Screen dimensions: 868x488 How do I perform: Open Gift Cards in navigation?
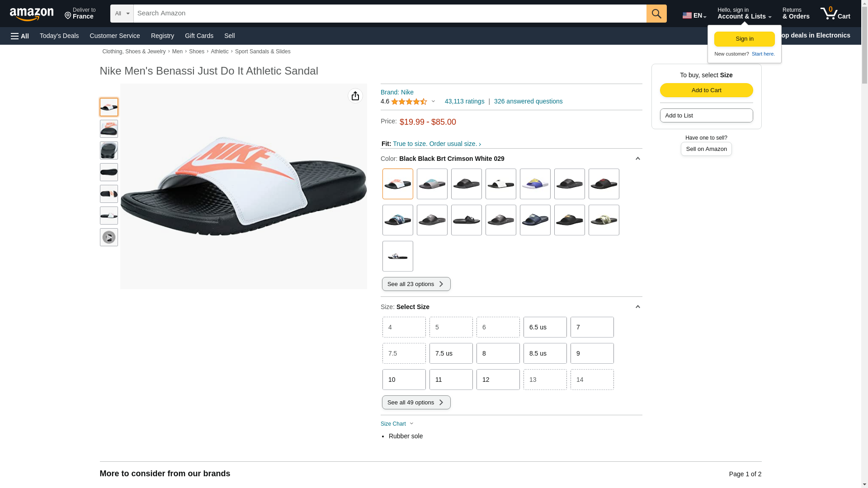point(199,36)
